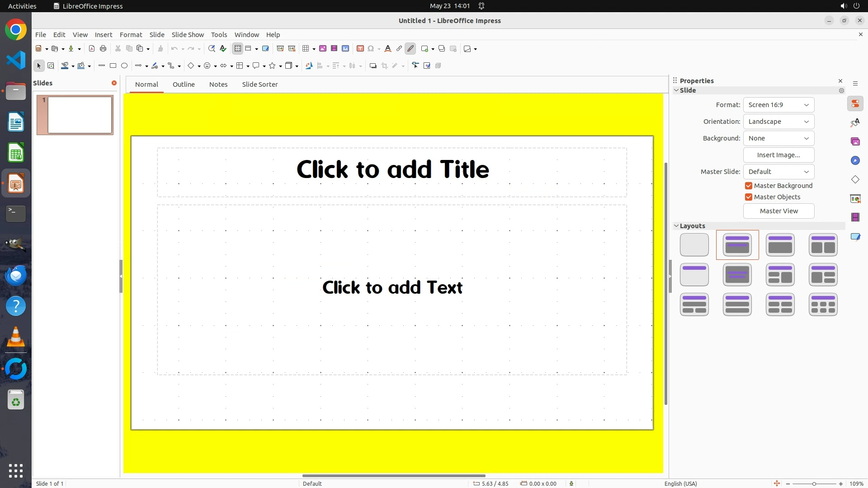Uncheck the Master Objects checkbox
This screenshot has height=488, width=868.
click(x=749, y=197)
